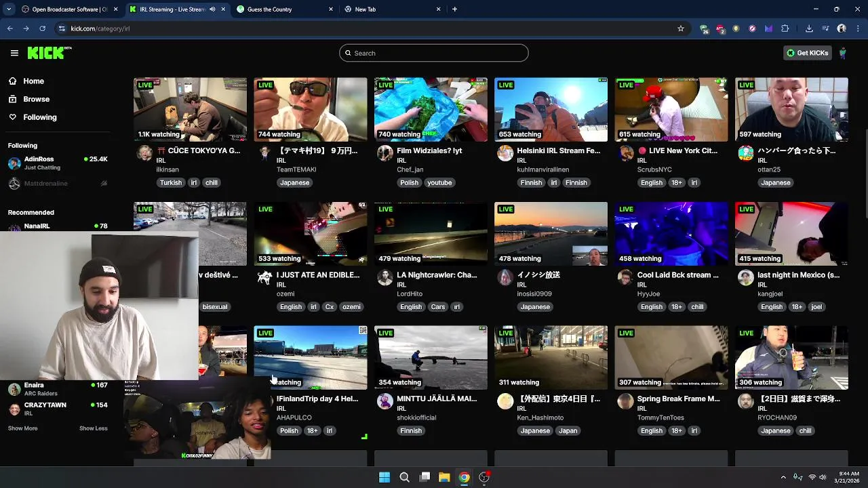Bookmark this page with the star icon
868x488 pixels.
coord(681,28)
